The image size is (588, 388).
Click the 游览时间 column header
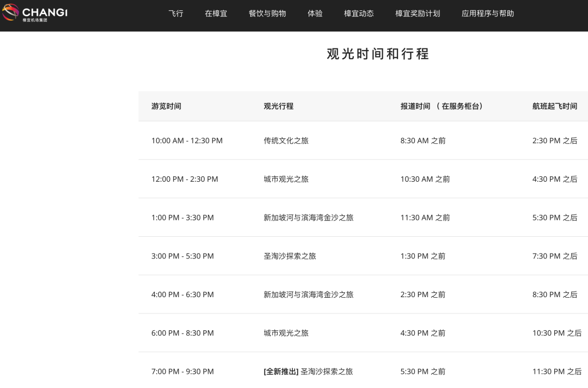tap(166, 106)
